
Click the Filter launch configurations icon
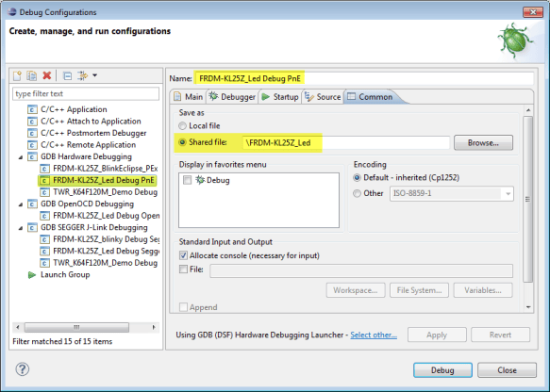pos(83,75)
